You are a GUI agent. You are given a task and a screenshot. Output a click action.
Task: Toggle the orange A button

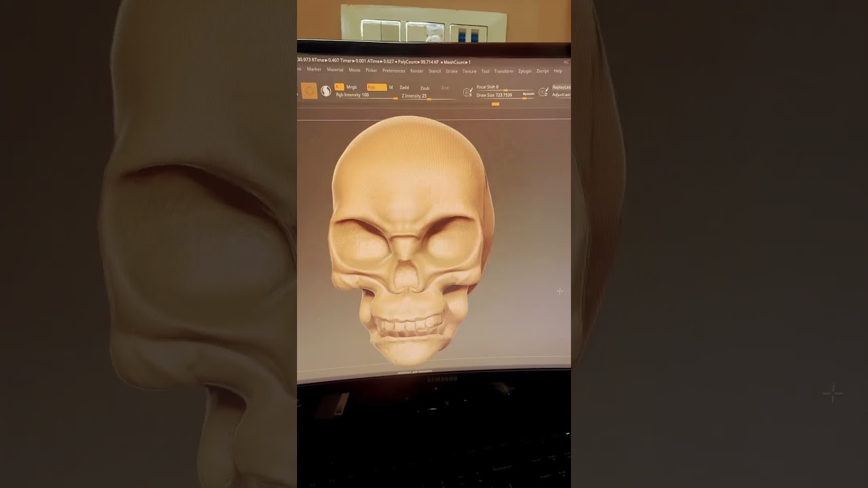coord(339,87)
